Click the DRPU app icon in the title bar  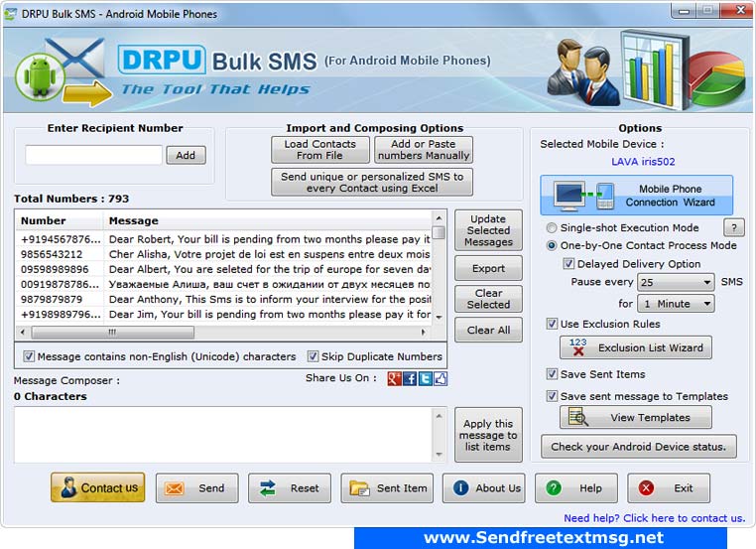coord(10,14)
